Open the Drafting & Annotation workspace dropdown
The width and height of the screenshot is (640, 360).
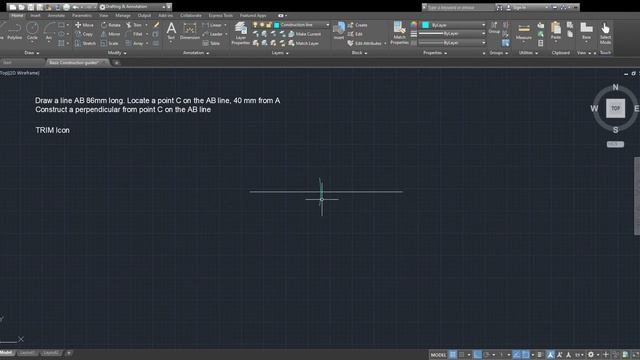pyautogui.click(x=135, y=7)
